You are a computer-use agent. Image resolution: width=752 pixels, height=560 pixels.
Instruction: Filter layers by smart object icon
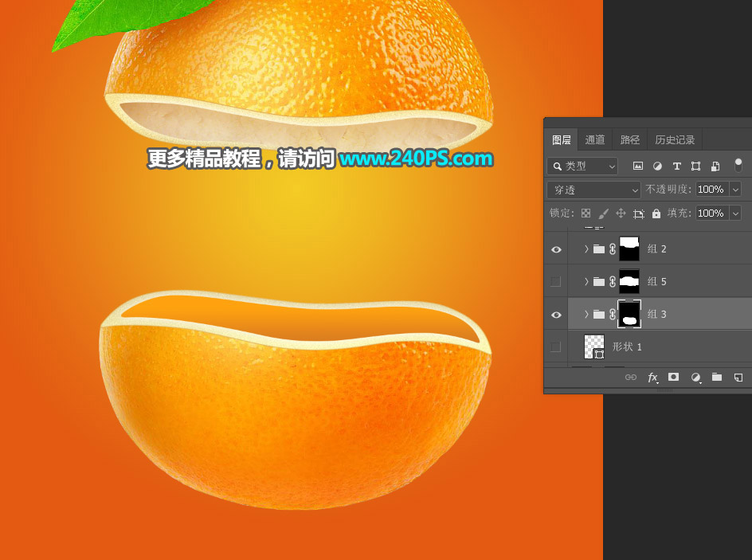tap(715, 166)
